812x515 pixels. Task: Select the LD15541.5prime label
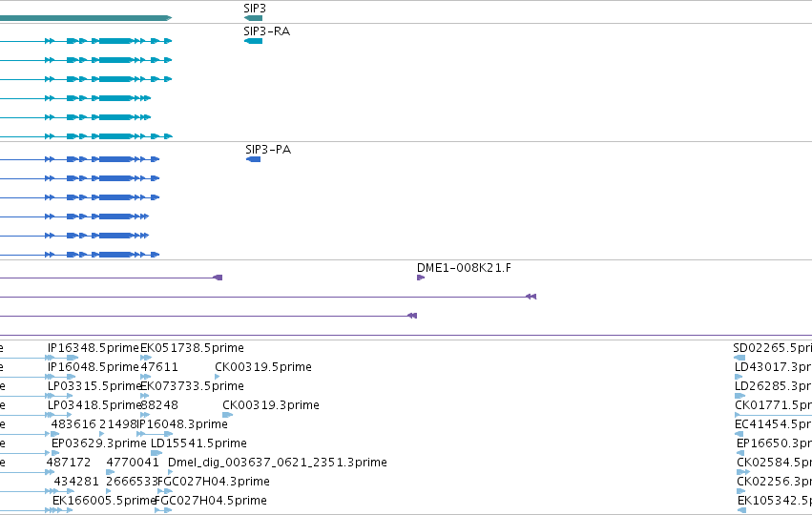[x=198, y=443]
